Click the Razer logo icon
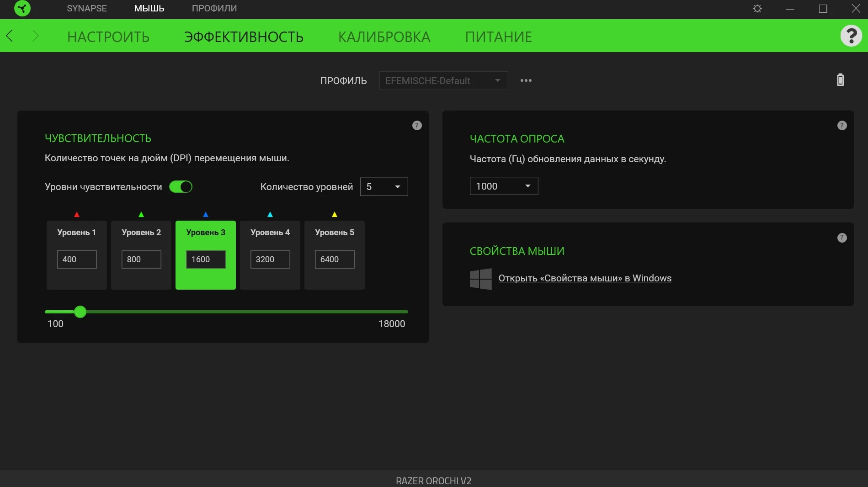Screen dimensions: 868x487 coord(22,8)
